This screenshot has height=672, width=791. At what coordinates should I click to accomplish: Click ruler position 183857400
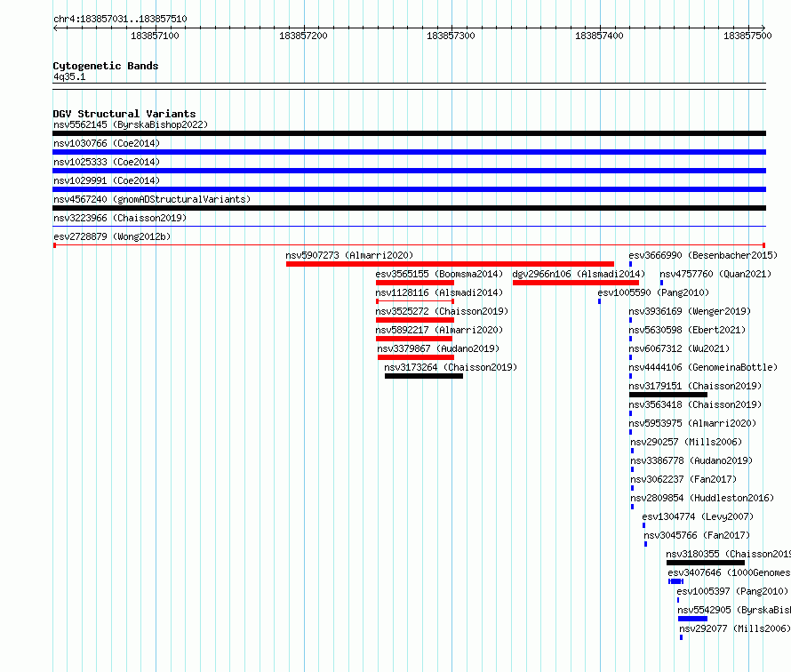click(599, 36)
